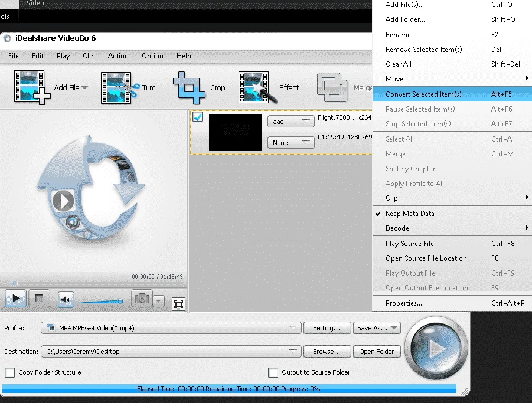
Task: Open the None subtitle dropdown
Action: [291, 142]
